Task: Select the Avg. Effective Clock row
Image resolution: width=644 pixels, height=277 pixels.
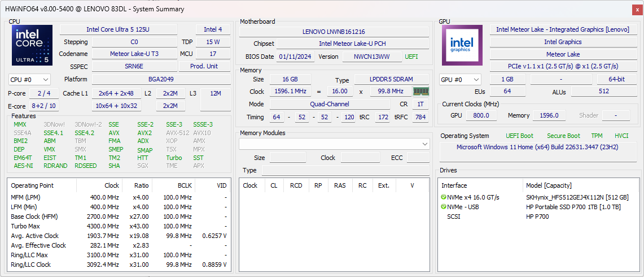Action: pos(119,245)
